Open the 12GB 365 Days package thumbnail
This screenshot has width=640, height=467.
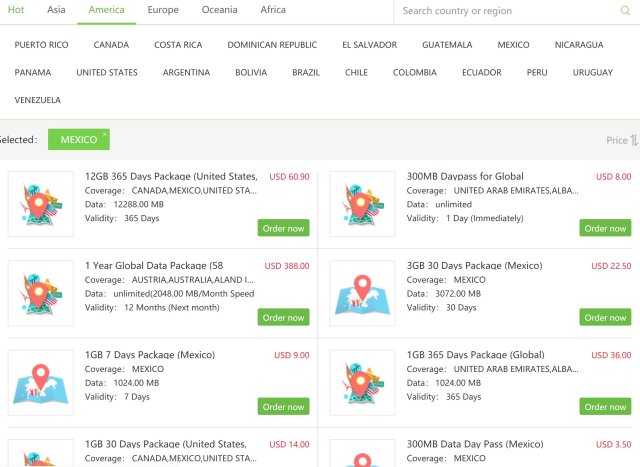(40, 204)
